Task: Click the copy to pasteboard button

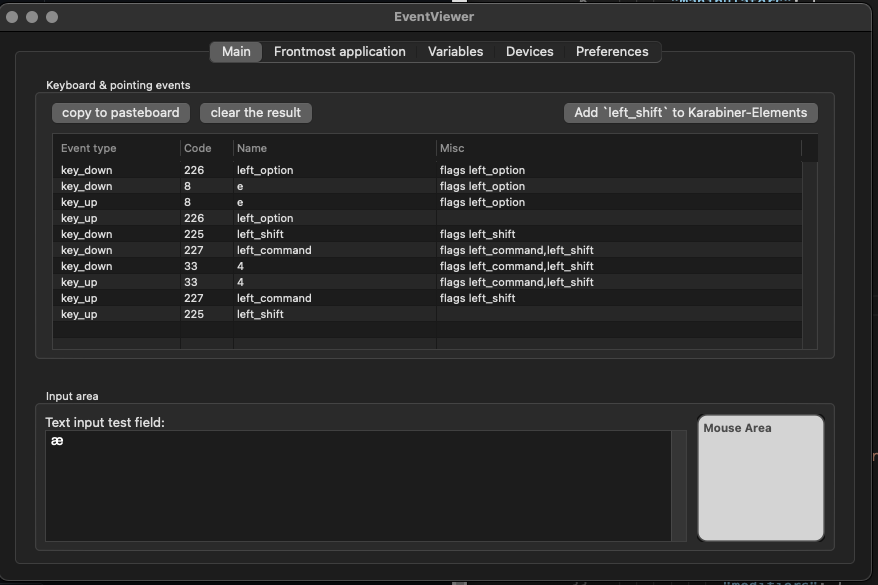Action: pyautogui.click(x=120, y=112)
